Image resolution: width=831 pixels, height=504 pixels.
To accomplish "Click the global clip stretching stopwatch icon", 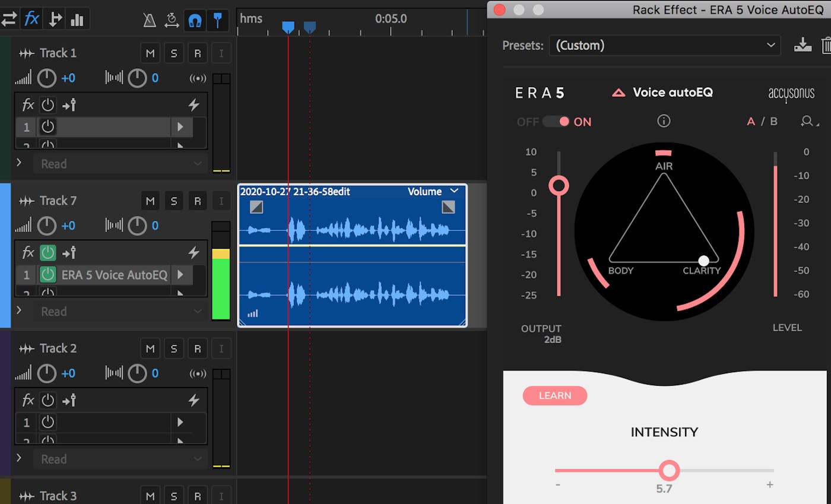I will pyautogui.click(x=172, y=20).
